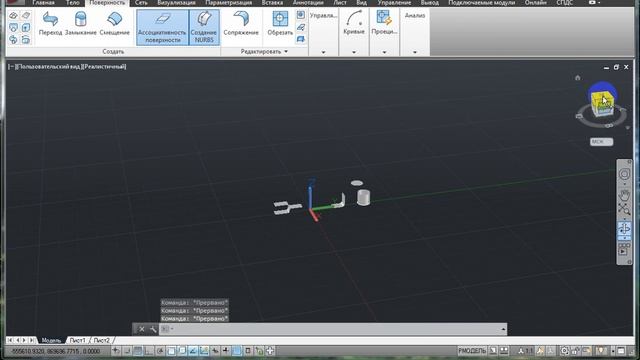The width and height of the screenshot is (640, 360).
Task: Toggle Создание NURBS button
Action: (x=204, y=27)
